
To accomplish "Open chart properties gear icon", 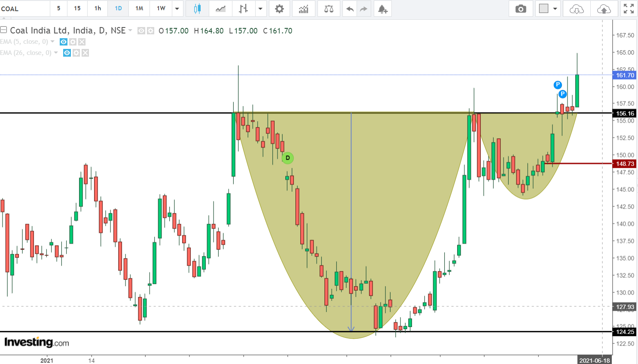I will [x=279, y=9].
